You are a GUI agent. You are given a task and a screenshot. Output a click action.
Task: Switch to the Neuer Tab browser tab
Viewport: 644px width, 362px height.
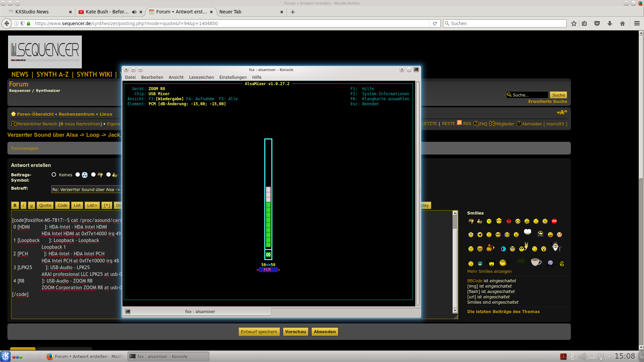click(x=250, y=12)
